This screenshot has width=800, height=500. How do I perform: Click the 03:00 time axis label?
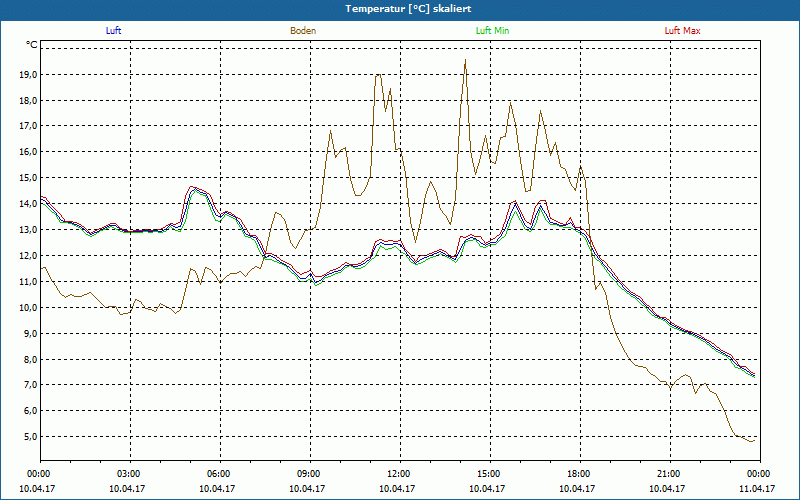(131, 474)
